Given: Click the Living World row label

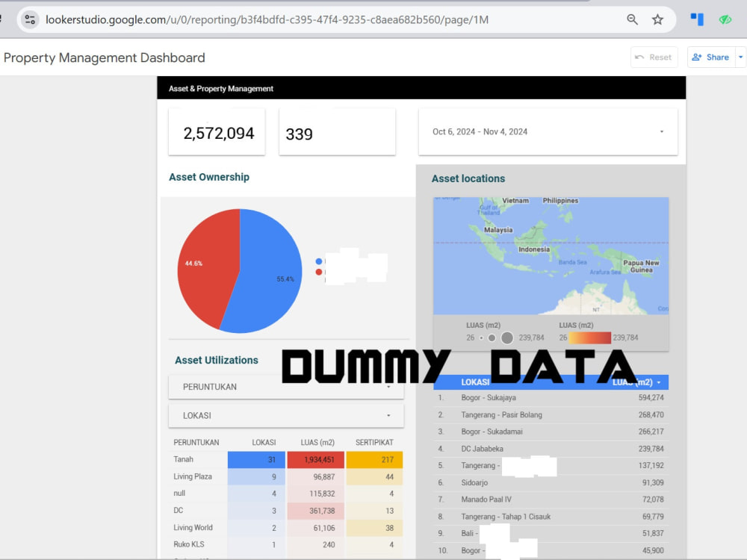Looking at the screenshot, I should (193, 528).
